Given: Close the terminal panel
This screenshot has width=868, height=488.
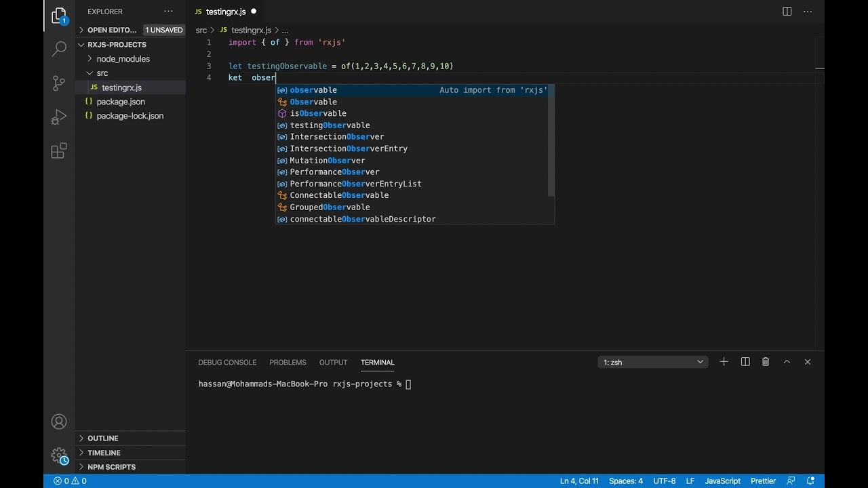Looking at the screenshot, I should [x=808, y=362].
